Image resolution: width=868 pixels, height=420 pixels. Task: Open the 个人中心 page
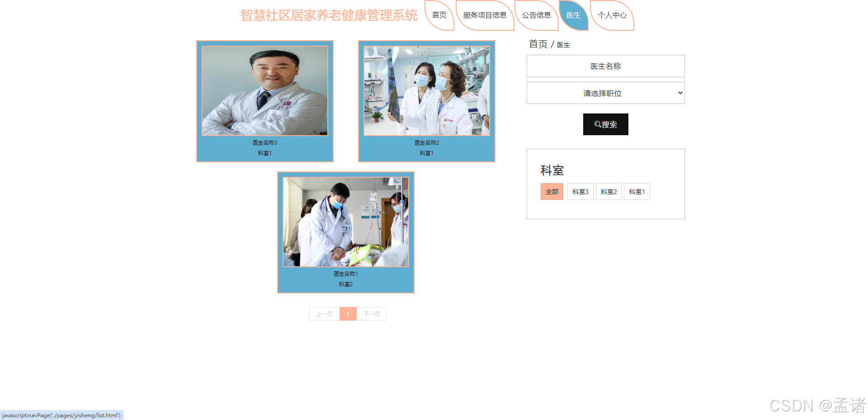612,15
